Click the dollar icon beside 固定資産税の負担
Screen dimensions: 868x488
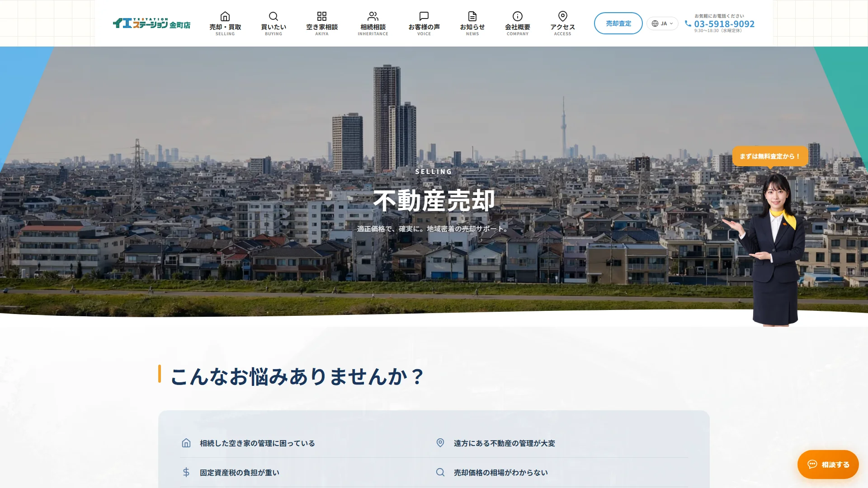186,472
